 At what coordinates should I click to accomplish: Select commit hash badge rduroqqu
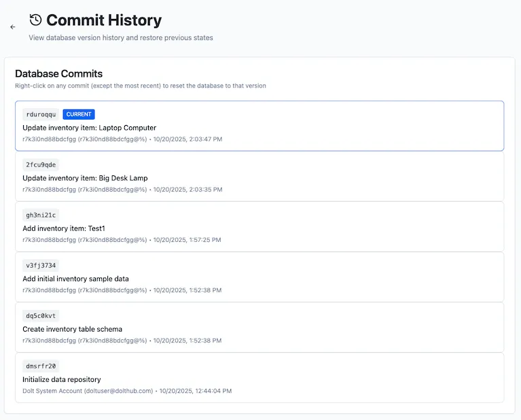pos(41,114)
